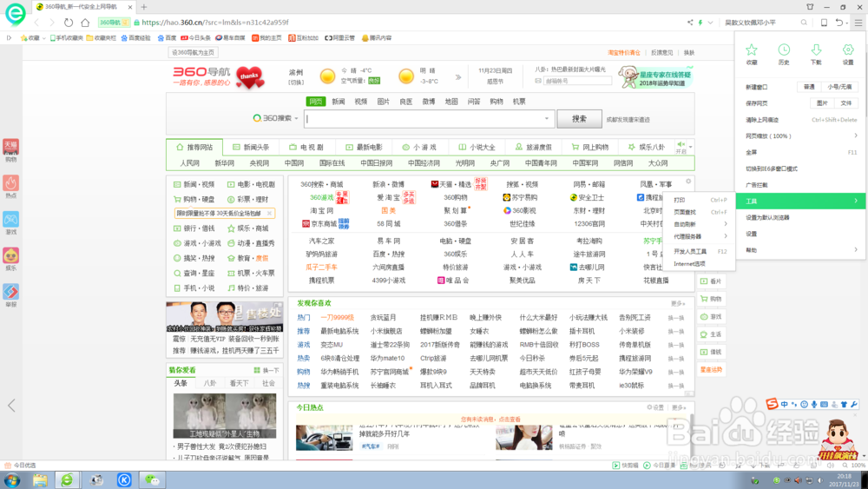868x489 pixels.
Task: Click the 360 browser taskbar icon
Action: click(68, 480)
